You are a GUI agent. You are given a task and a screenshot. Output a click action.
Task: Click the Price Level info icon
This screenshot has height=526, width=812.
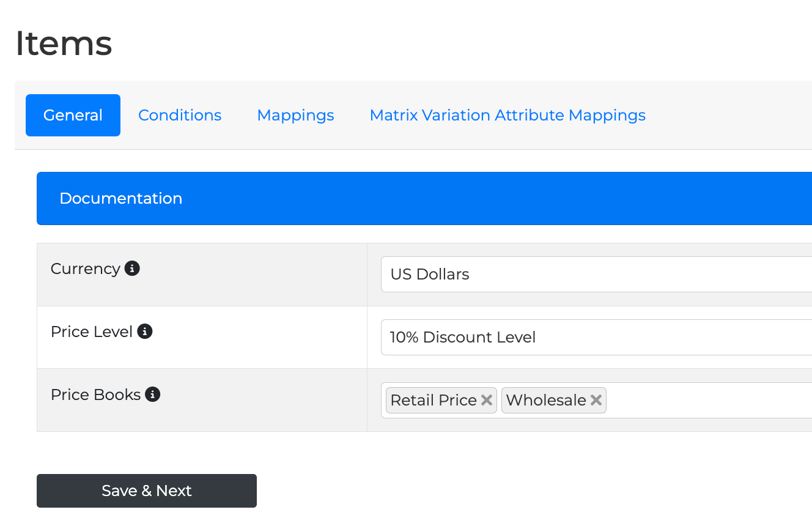[145, 332]
